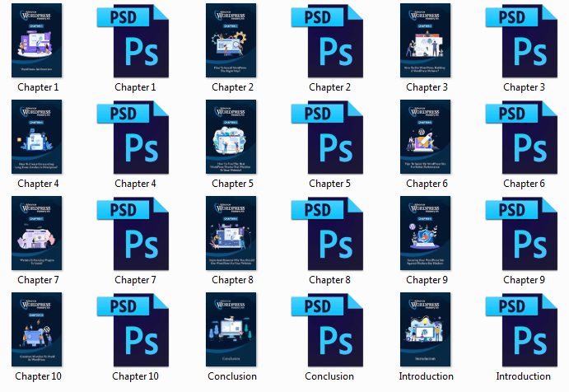Click the "Chapter 9" name under the cover thumbnail
The height and width of the screenshot is (392, 569).
tap(427, 280)
